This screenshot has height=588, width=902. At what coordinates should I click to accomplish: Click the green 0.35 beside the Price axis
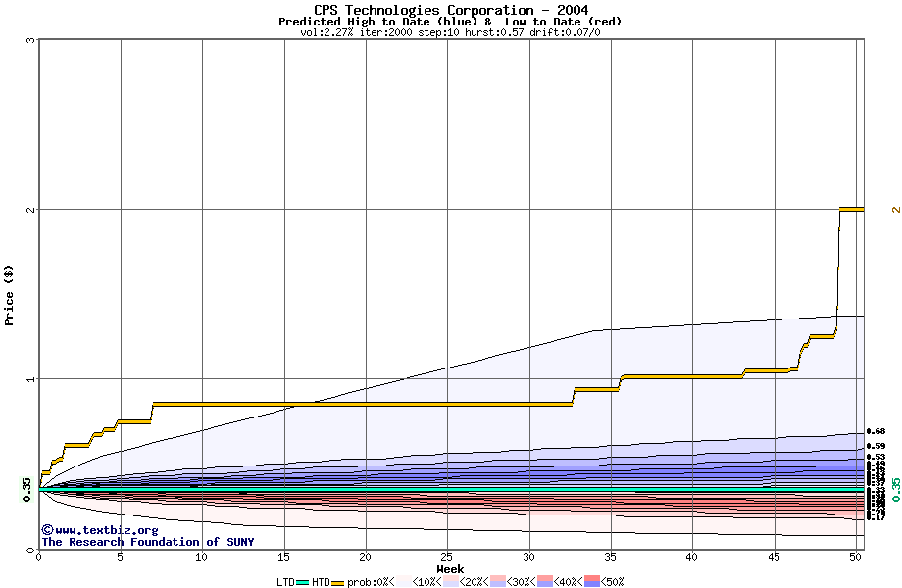[27, 489]
